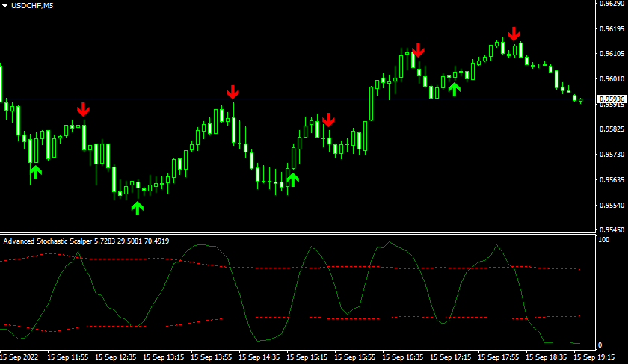Click the 15 Sep 19:15 time label
This screenshot has height=364, width=628.
click(596, 358)
